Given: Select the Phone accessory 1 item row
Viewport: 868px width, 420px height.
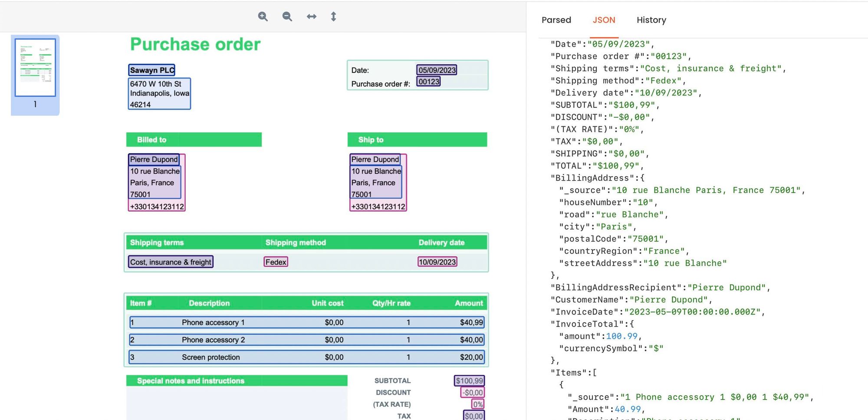Looking at the screenshot, I should (306, 322).
